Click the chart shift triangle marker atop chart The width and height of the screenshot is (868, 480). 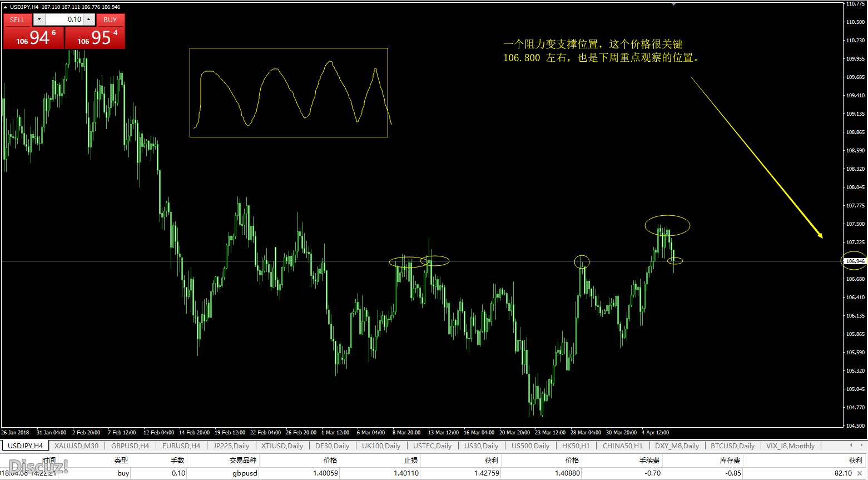[x=673, y=4]
